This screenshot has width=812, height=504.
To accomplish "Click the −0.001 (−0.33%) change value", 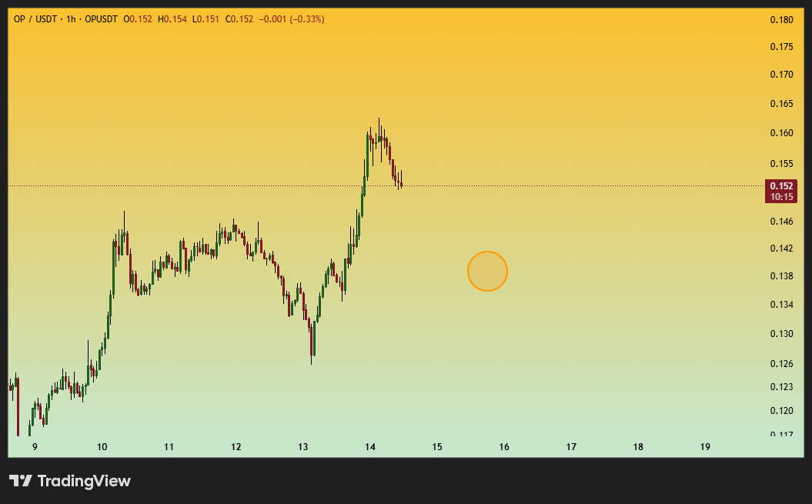I will (x=292, y=19).
